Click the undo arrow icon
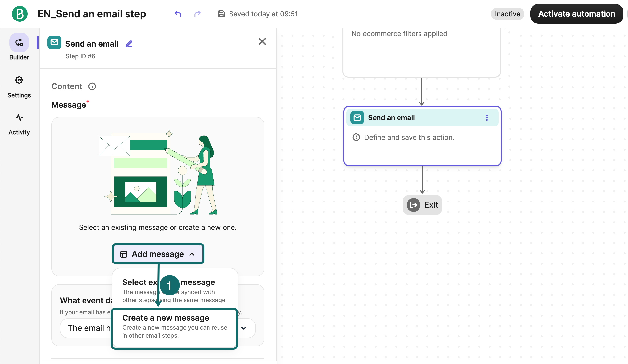Screen dimensions: 628x364 point(178,14)
